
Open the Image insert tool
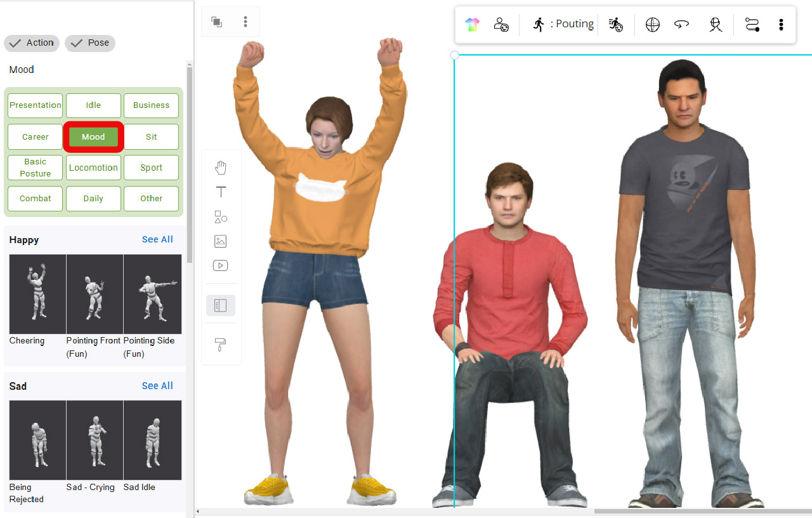point(220,241)
